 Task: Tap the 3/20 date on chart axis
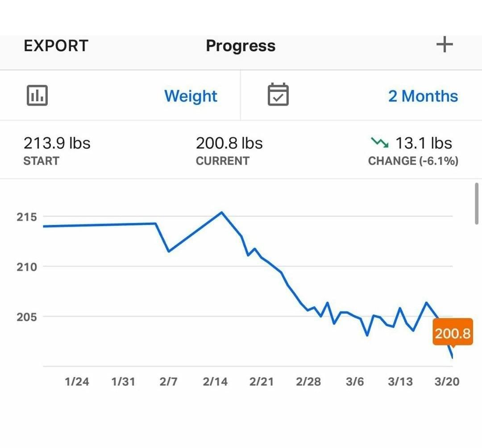click(x=447, y=382)
